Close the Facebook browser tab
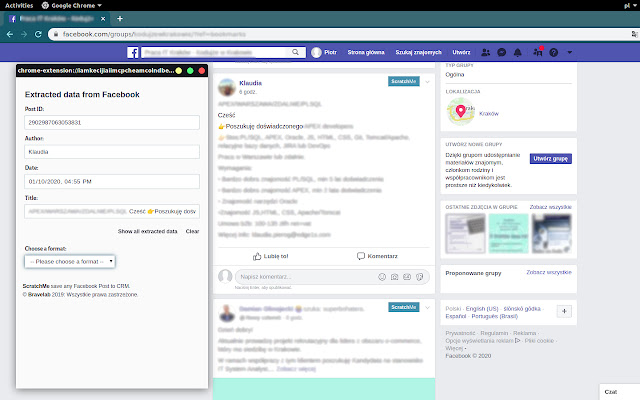 click(x=103, y=19)
